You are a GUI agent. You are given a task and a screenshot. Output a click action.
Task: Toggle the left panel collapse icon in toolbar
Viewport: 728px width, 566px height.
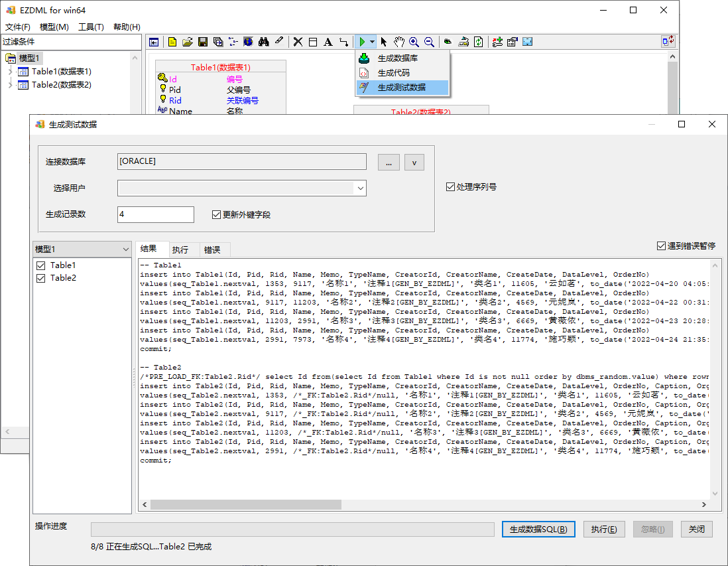click(x=154, y=42)
